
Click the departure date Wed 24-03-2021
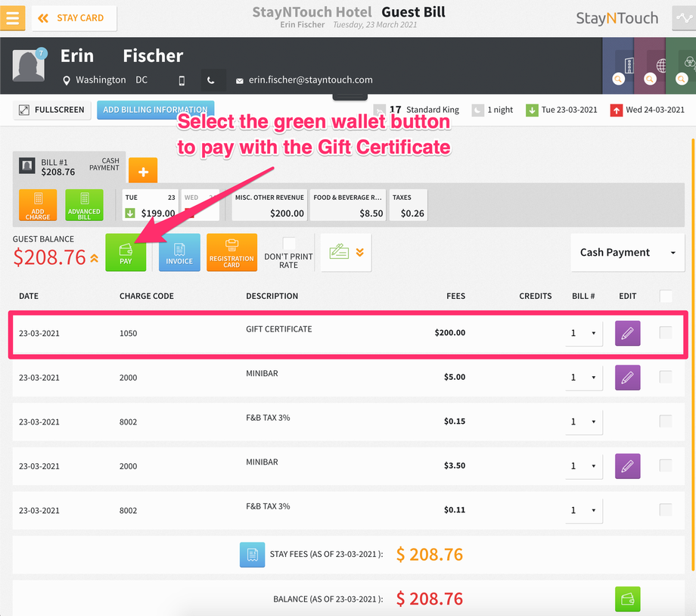655,110
